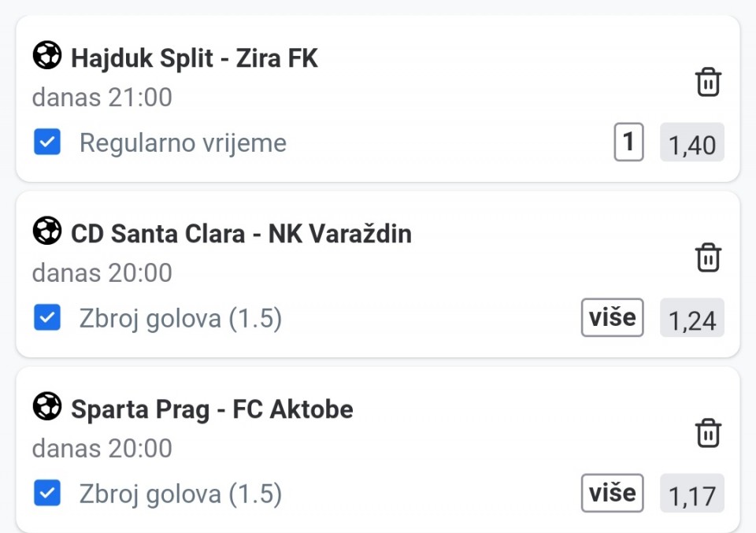
Task: Click the soccer ball icon beside Sparta Prag
Action: click(x=46, y=405)
